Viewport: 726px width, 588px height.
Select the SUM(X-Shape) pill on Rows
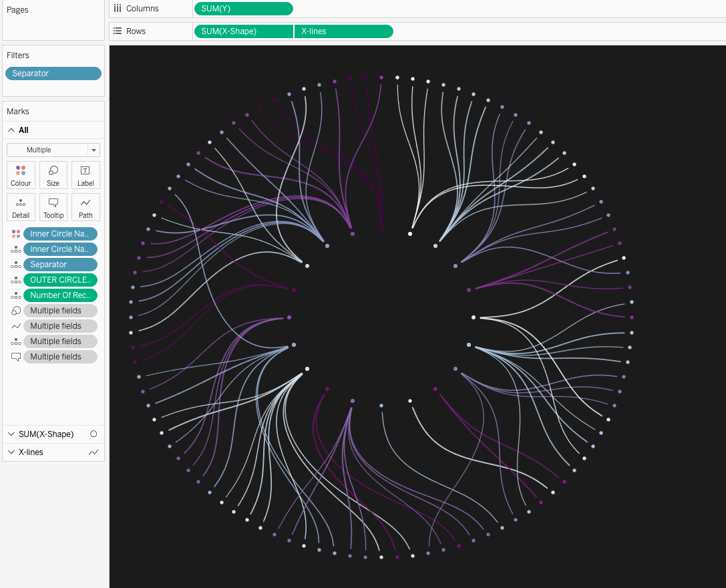click(x=243, y=31)
